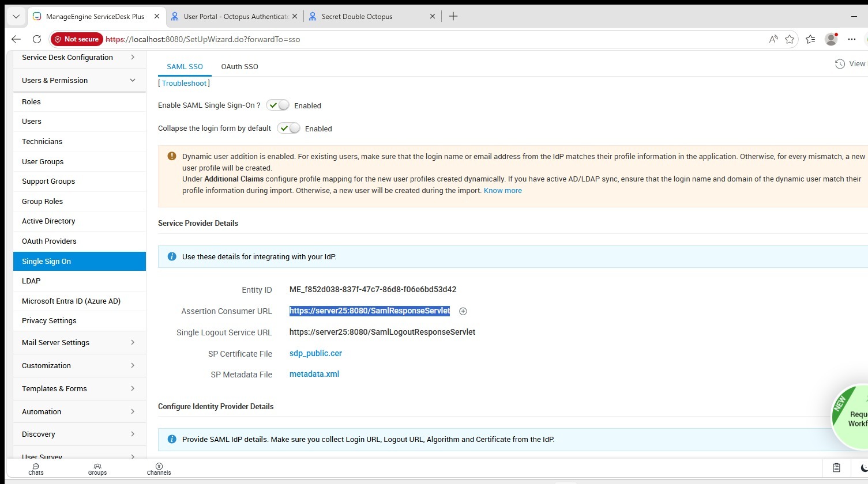This screenshot has height=484, width=868.
Task: Collapse the Users & Permission section
Action: (80, 81)
